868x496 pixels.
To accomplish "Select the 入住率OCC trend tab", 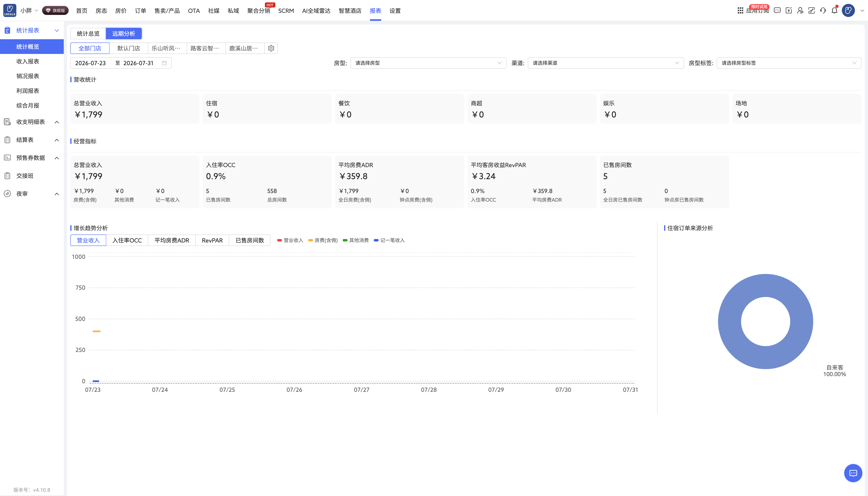I will 127,240.
